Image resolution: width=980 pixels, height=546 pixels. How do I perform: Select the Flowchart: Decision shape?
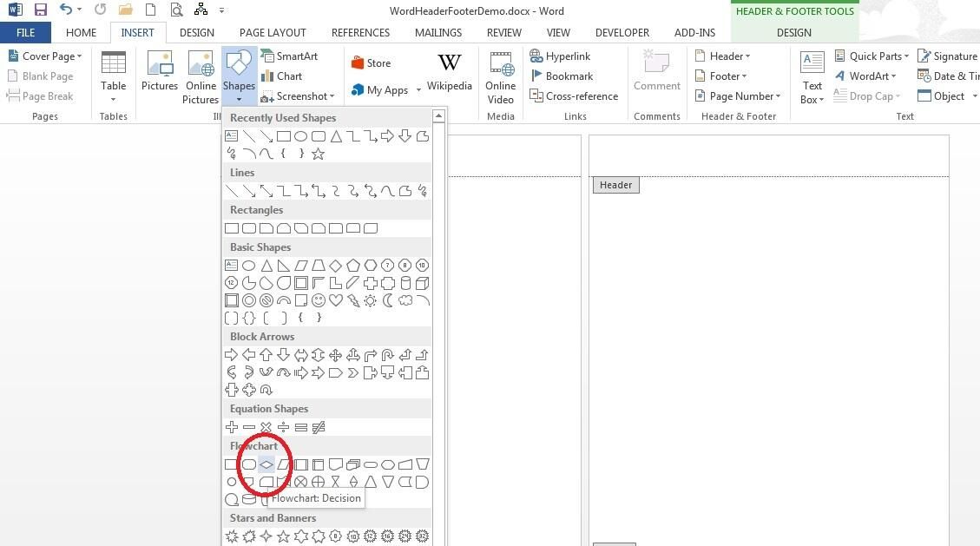click(266, 464)
